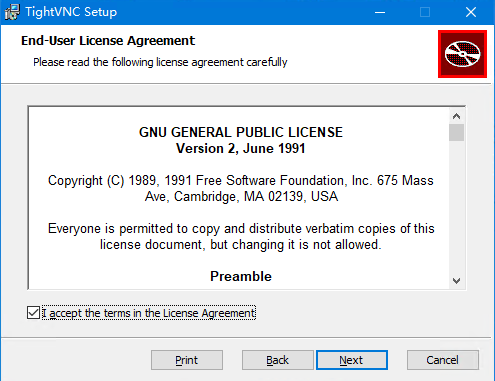Click the End-User License Agreement title
Screen dimensions: 495x381
click(x=108, y=41)
